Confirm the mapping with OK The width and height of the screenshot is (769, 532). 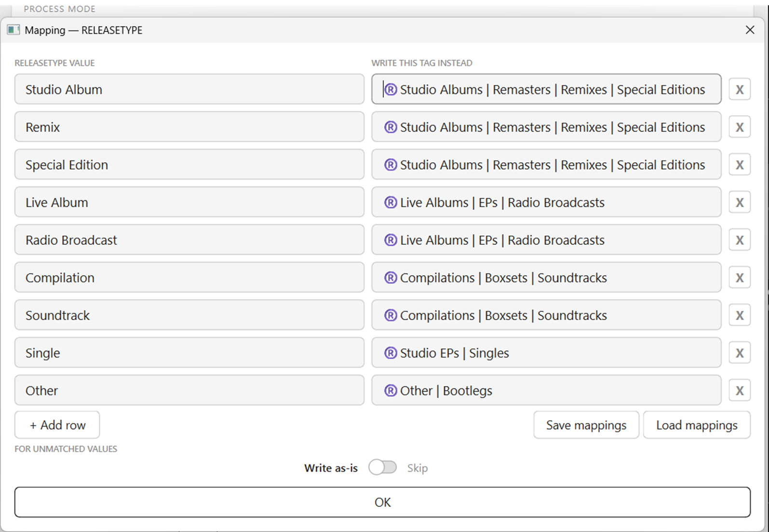(382, 502)
